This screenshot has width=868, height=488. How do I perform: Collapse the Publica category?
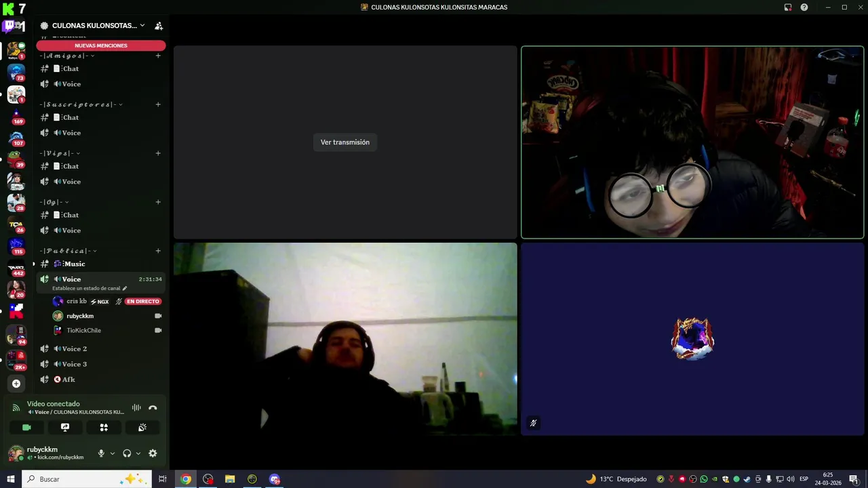[x=68, y=251]
